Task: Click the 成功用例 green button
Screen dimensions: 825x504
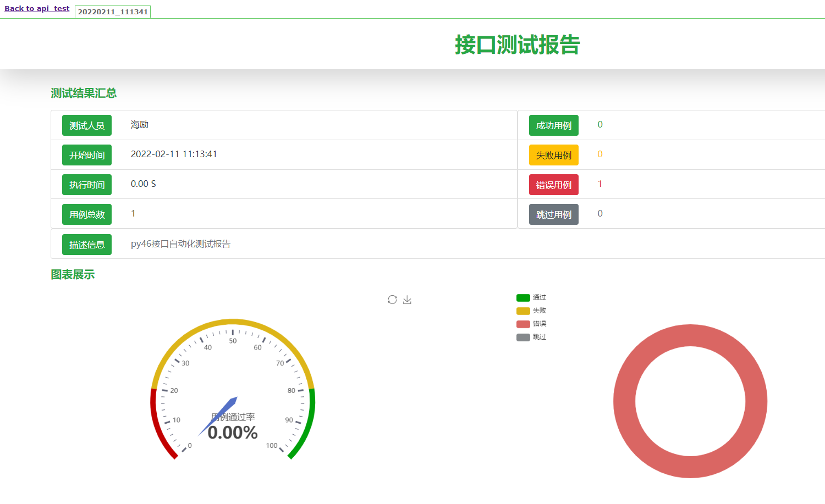Action: click(x=553, y=125)
